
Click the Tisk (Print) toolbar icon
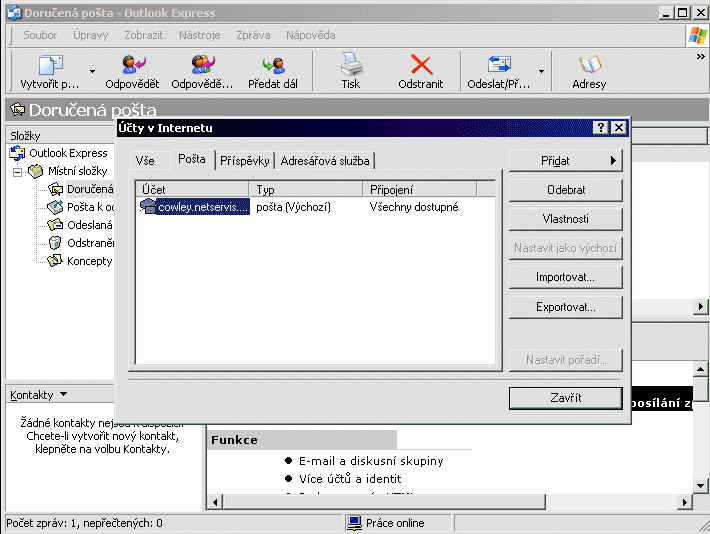(x=350, y=66)
